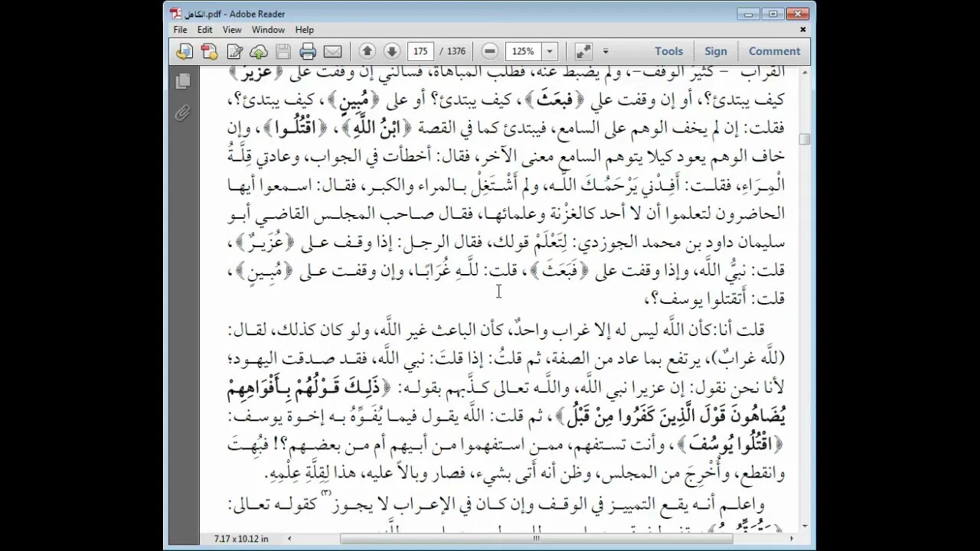Go to next page with down arrow

coord(392,51)
